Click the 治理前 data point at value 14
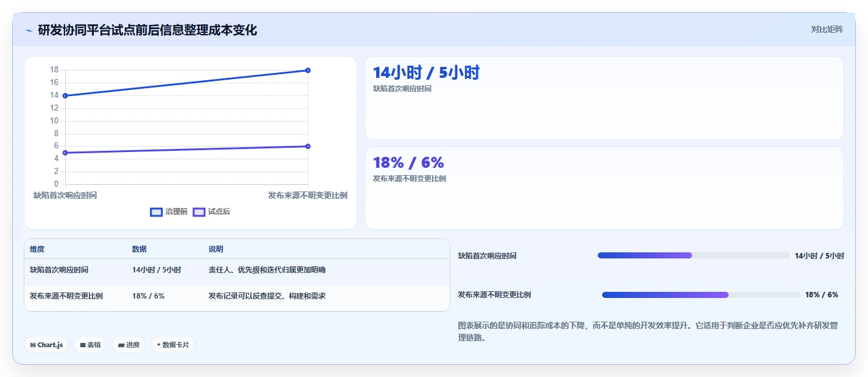The width and height of the screenshot is (868, 377). click(65, 95)
